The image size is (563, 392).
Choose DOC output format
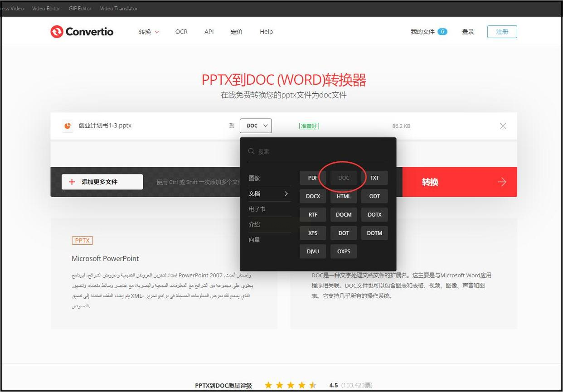pyautogui.click(x=344, y=178)
